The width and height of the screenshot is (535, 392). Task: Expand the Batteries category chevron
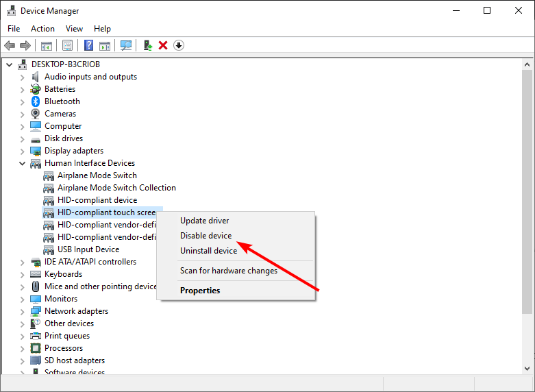(23, 90)
